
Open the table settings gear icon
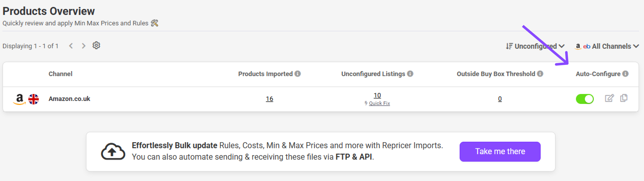[96, 45]
